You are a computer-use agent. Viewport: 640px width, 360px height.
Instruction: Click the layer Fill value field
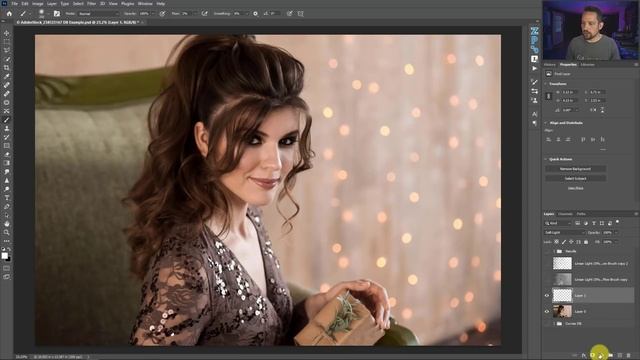[x=608, y=242]
